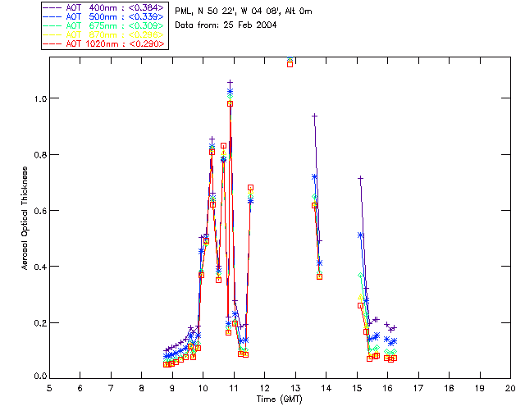Select the AOT 1020nm legend entry
Screen dimensions: 525x420
[104, 43]
